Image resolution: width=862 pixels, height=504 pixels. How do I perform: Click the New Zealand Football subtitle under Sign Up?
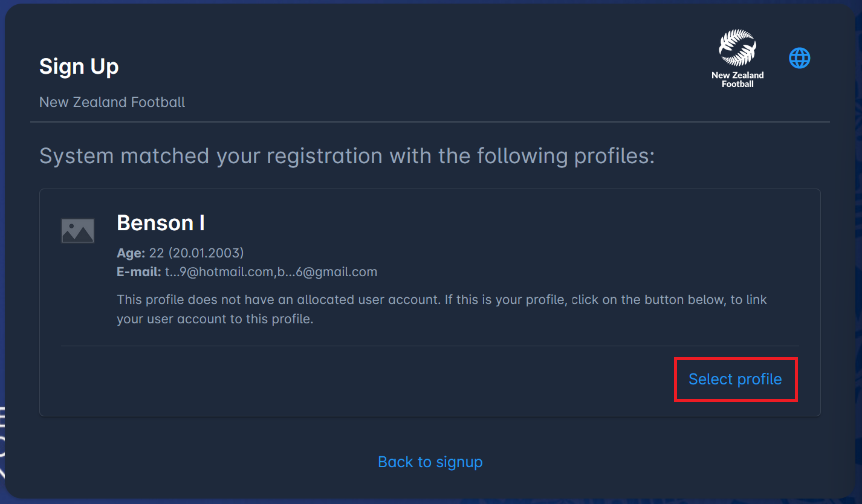[x=112, y=102]
